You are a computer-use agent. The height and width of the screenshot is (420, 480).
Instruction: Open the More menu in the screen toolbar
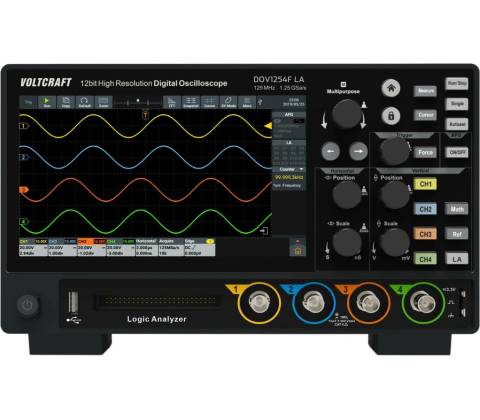247,102
